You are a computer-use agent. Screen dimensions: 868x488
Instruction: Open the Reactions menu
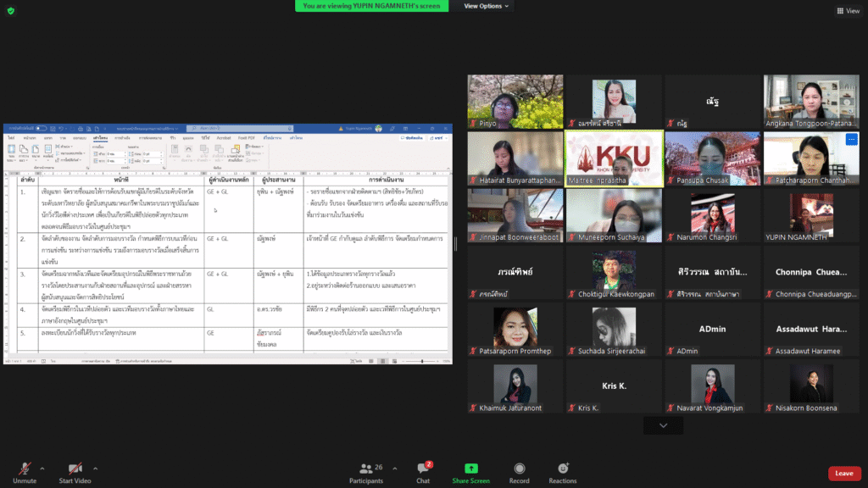pos(562,469)
